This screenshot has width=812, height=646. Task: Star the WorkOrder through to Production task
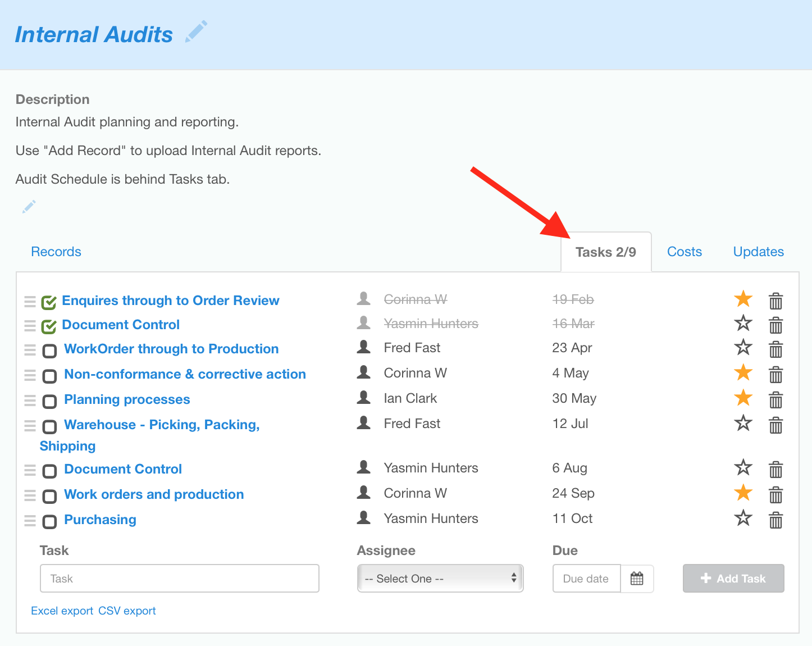coord(743,347)
